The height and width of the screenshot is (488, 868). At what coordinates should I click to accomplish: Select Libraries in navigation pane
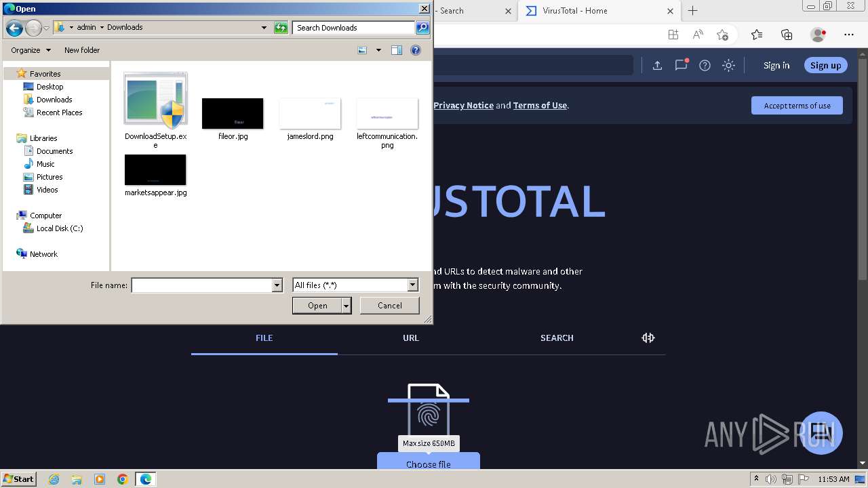pyautogui.click(x=43, y=138)
